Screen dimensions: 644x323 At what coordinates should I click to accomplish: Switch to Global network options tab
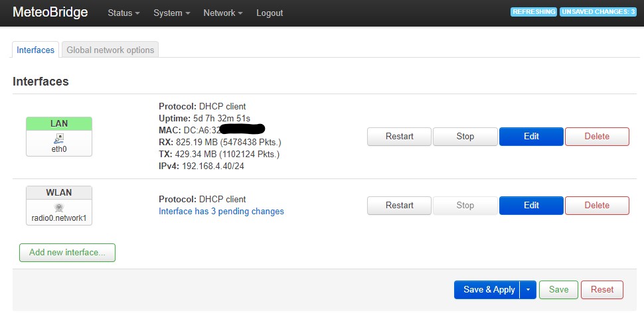click(x=110, y=50)
